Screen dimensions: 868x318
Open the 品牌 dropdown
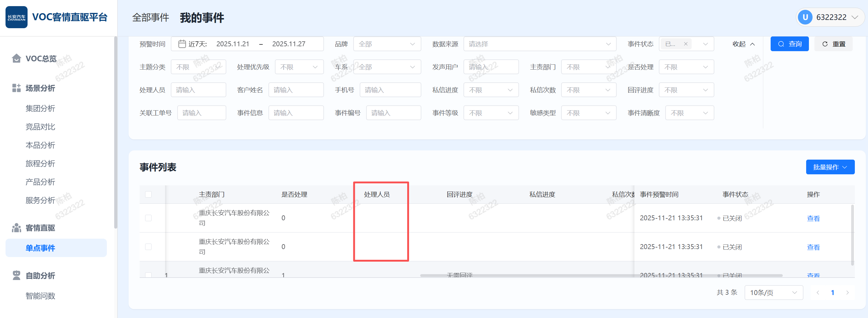click(387, 44)
